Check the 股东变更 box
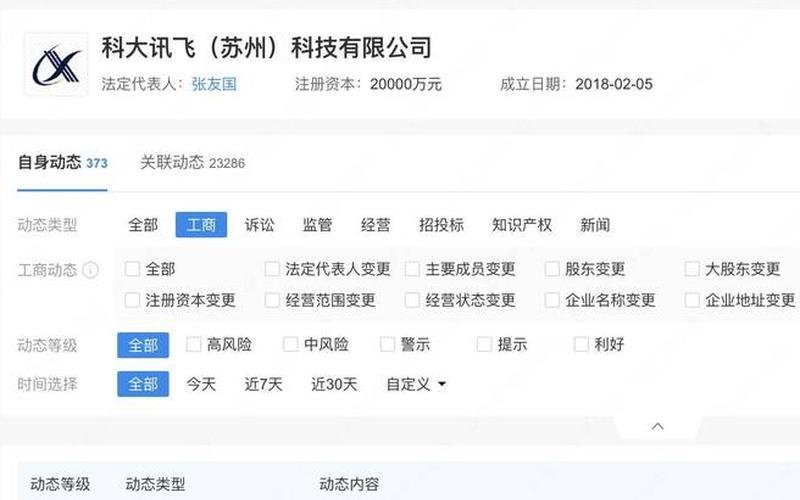 pos(552,269)
